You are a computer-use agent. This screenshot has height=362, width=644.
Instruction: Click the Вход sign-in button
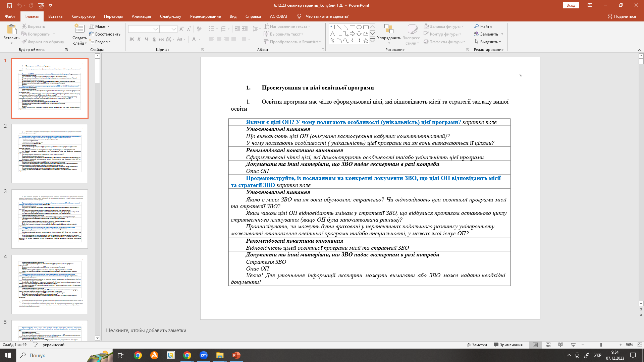pyautogui.click(x=571, y=5)
